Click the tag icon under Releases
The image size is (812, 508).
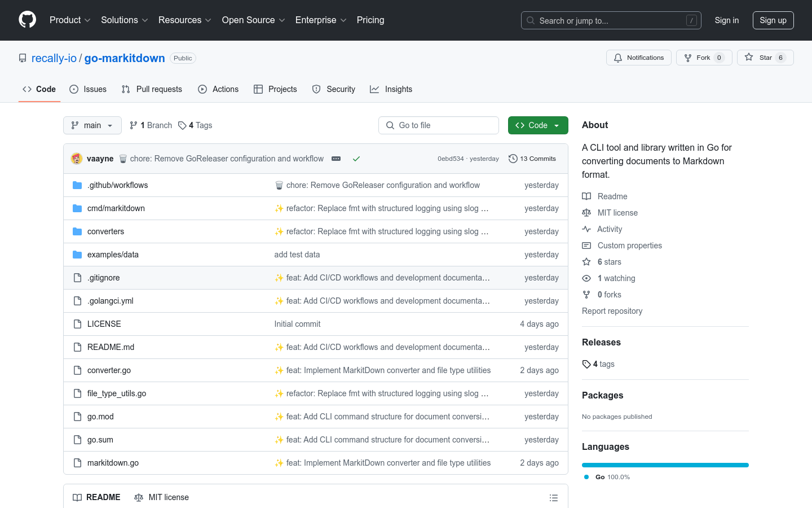pos(586,364)
